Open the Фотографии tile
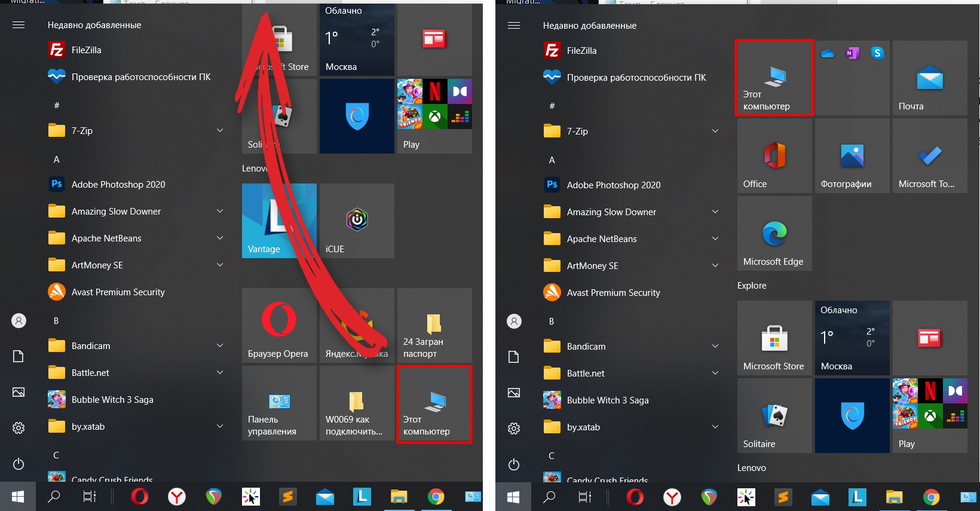980x511 pixels. click(x=852, y=155)
